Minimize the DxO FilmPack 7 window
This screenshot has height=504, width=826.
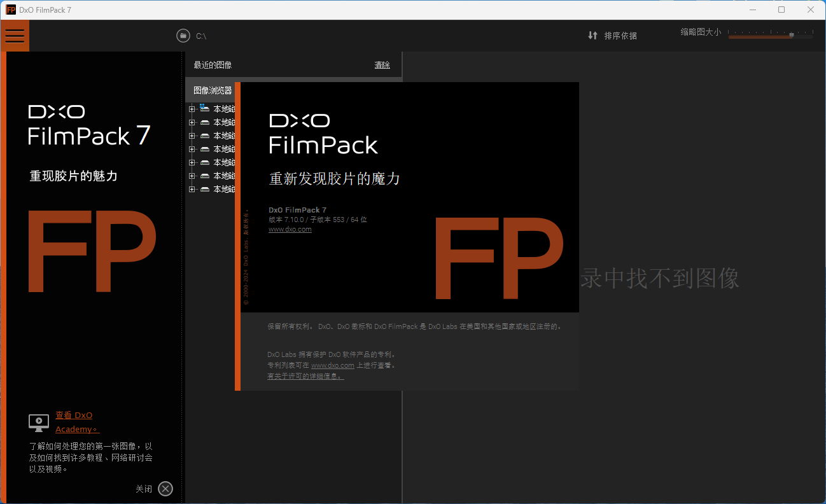point(752,10)
